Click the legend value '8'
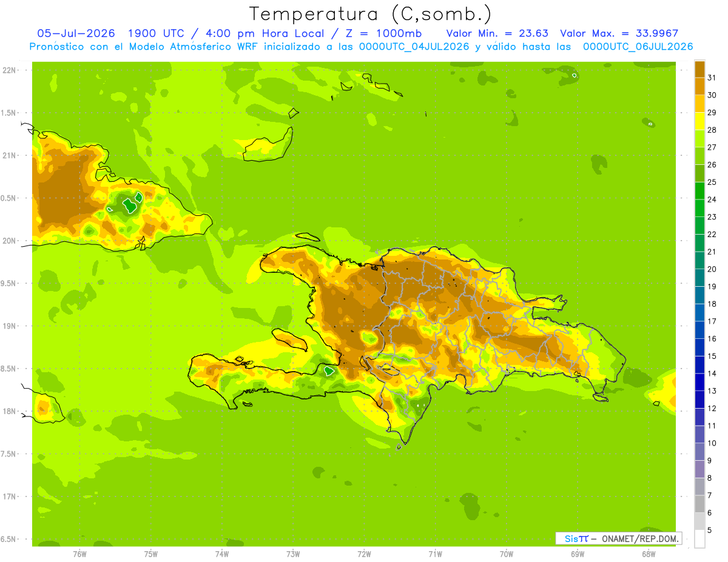 (x=710, y=478)
